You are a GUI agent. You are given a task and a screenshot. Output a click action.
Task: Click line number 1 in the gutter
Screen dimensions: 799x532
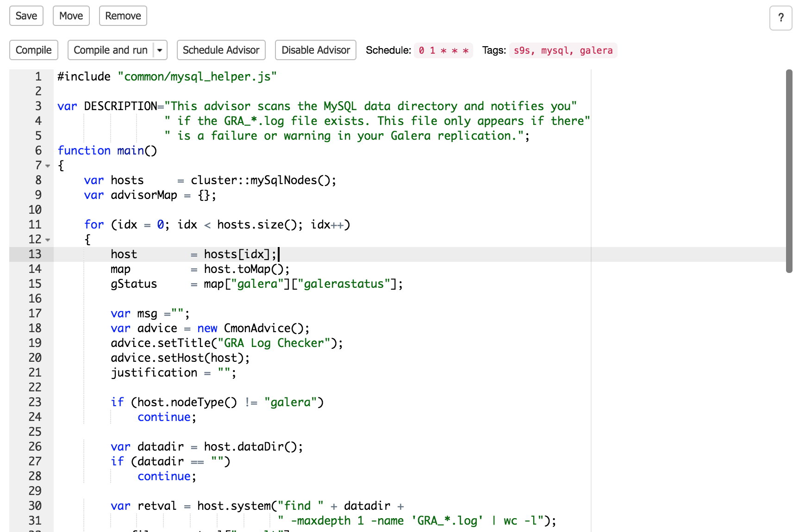[x=38, y=76]
